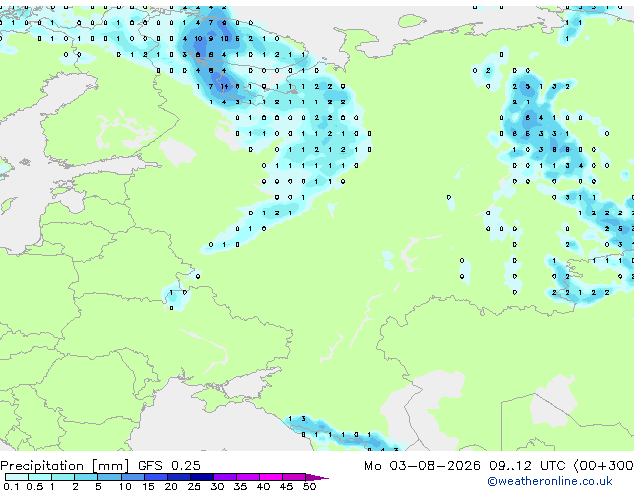Select the 5–10 mm legend color swatch
The image size is (634, 490).
(109, 477)
